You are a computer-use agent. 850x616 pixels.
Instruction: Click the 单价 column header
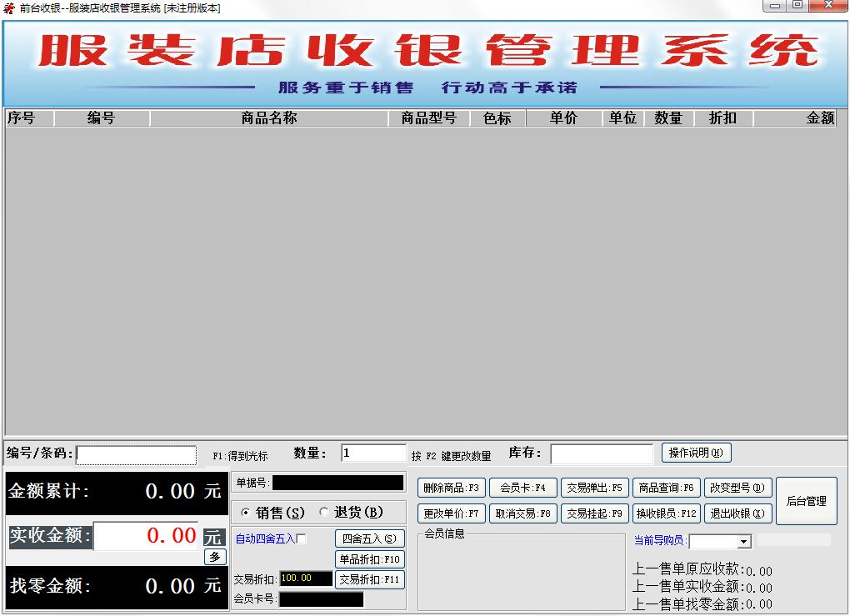pos(564,118)
